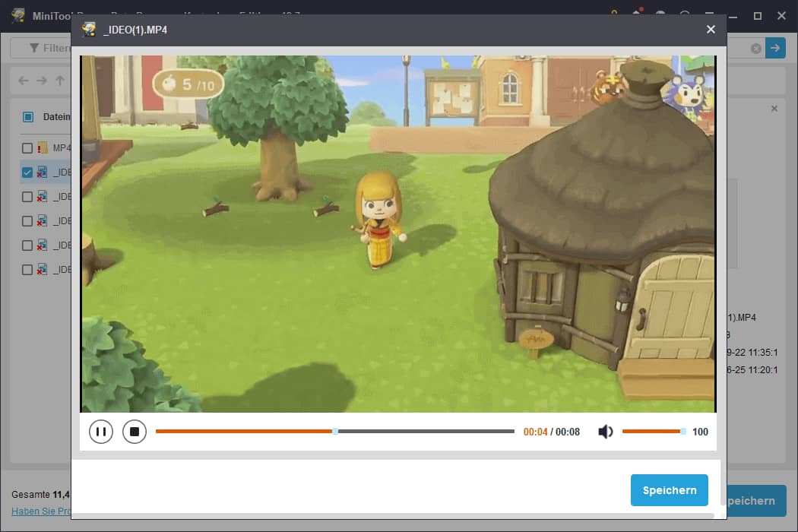798x532 pixels.
Task: Click the blue arrow go button
Action: [x=775, y=48]
